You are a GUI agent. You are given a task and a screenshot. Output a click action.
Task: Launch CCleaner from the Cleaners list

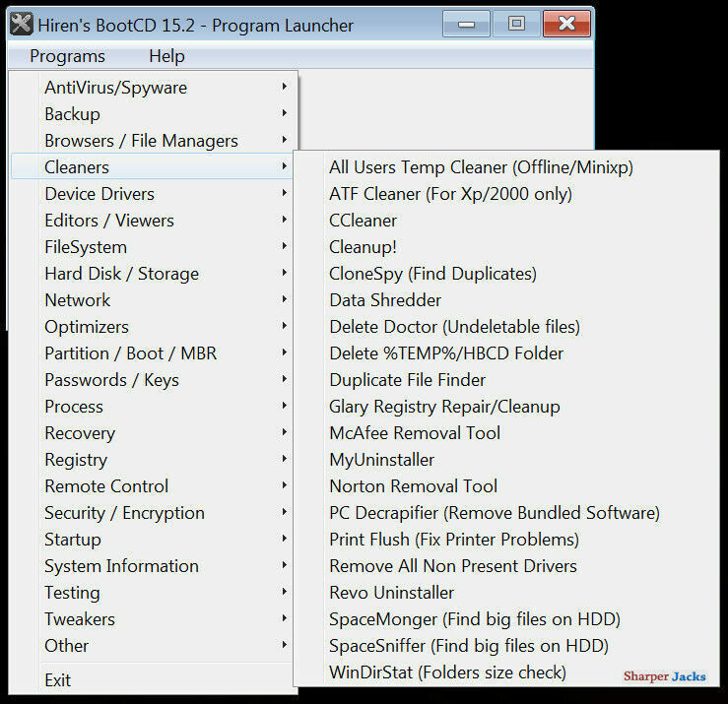point(506,220)
